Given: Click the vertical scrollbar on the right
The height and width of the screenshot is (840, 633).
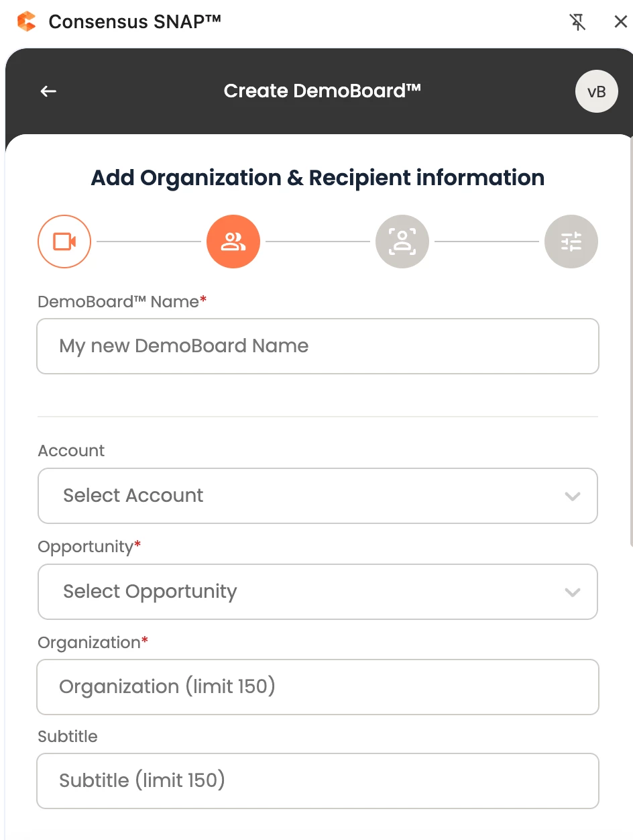Looking at the screenshot, I should (x=630, y=342).
